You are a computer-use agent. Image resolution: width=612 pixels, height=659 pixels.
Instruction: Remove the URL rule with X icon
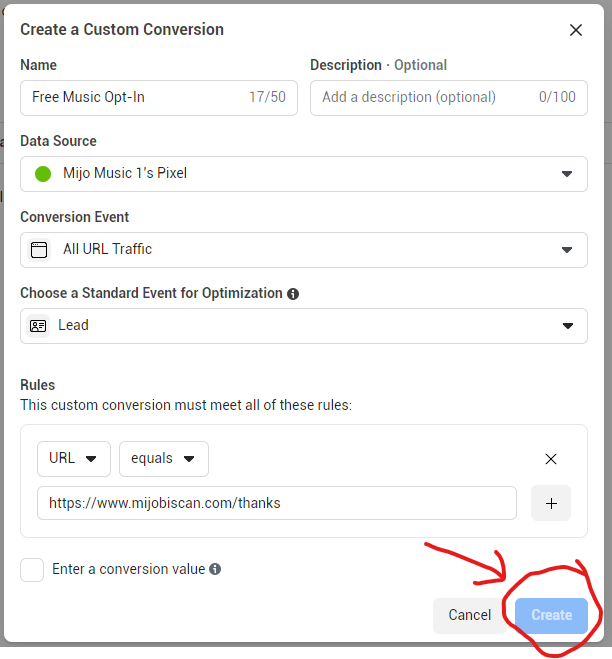pyautogui.click(x=551, y=459)
